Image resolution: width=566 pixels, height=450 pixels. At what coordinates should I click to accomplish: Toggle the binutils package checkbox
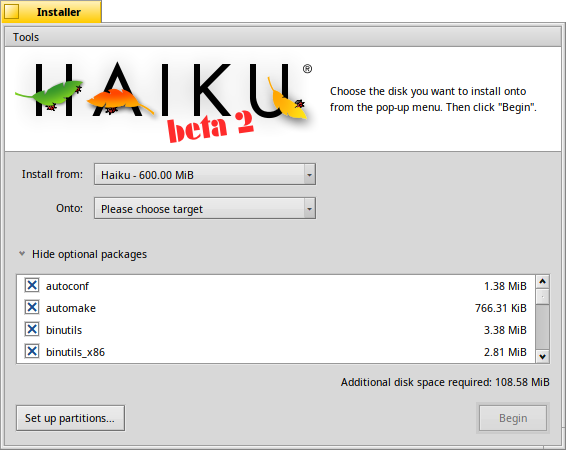[x=32, y=329]
